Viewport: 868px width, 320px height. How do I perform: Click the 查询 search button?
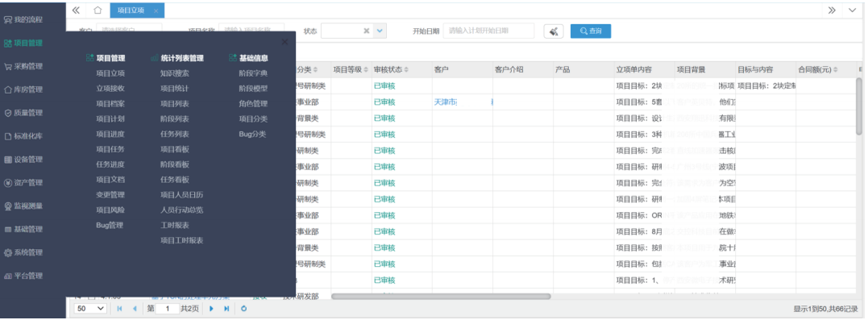[x=591, y=31]
